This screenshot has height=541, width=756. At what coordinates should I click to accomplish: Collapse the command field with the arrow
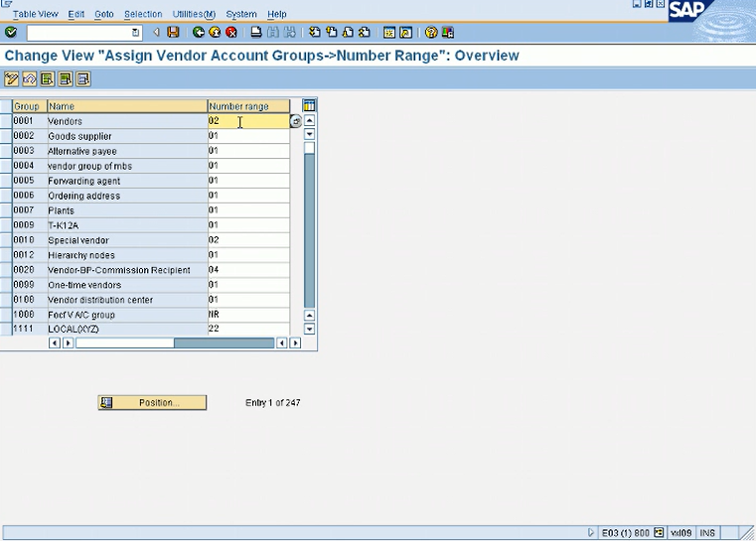click(x=156, y=33)
